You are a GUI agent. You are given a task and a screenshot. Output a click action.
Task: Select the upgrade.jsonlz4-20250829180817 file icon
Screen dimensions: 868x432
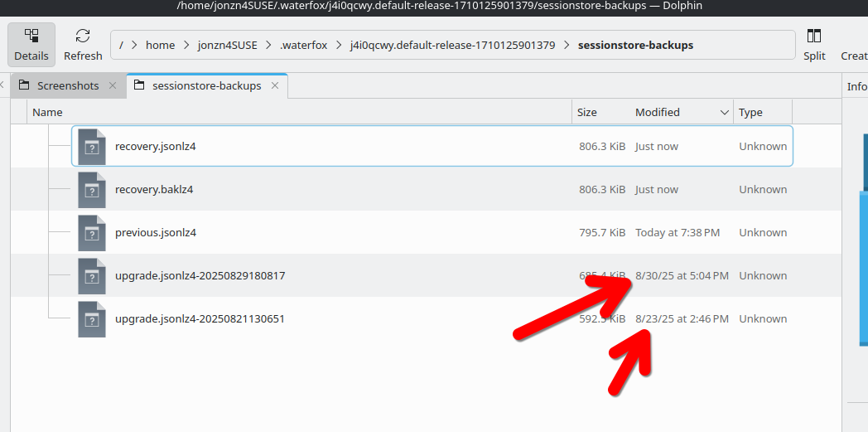coord(92,276)
